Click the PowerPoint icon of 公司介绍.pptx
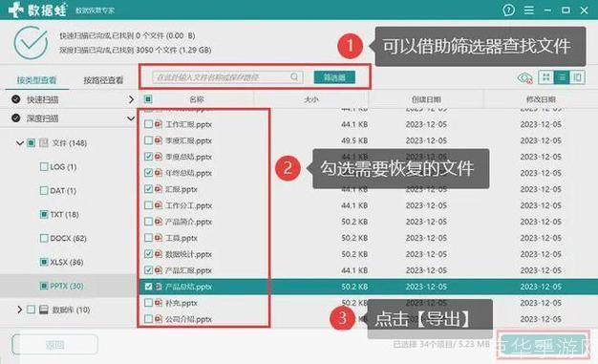The height and width of the screenshot is (364, 598). [x=159, y=318]
